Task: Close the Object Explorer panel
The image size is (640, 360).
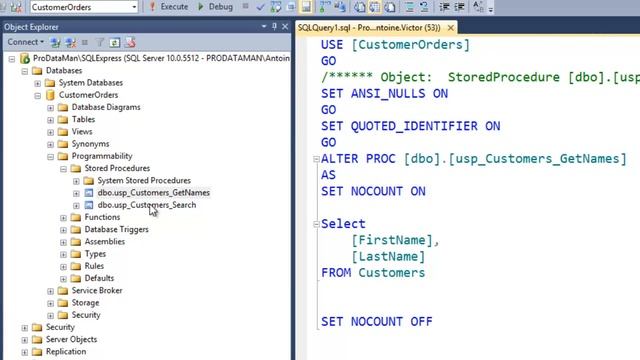Action: [285, 27]
